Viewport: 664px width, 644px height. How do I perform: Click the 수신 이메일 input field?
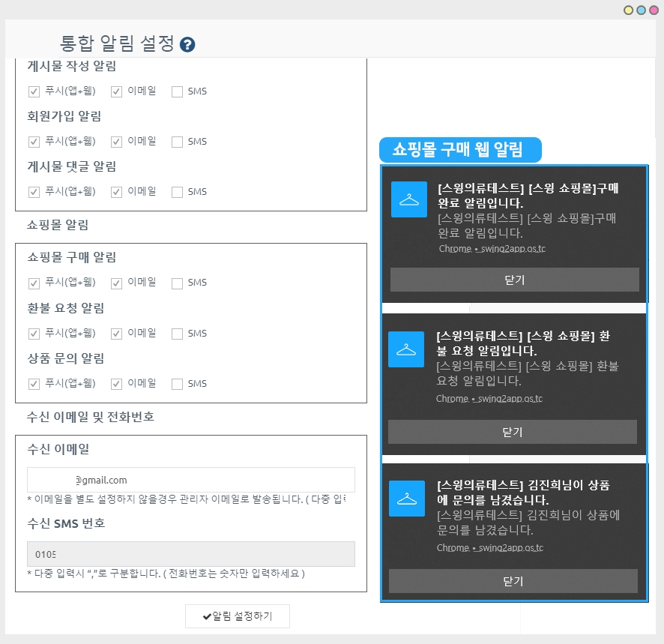(190, 480)
